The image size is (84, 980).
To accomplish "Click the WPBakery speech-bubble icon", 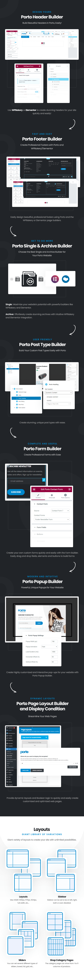I will click(x=65, y=279).
